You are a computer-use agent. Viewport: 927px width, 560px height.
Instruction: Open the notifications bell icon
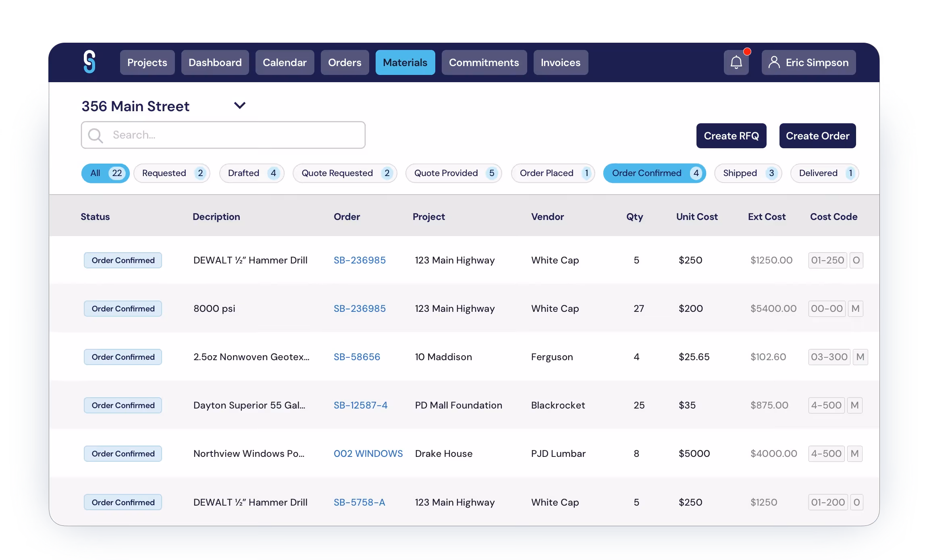point(736,62)
